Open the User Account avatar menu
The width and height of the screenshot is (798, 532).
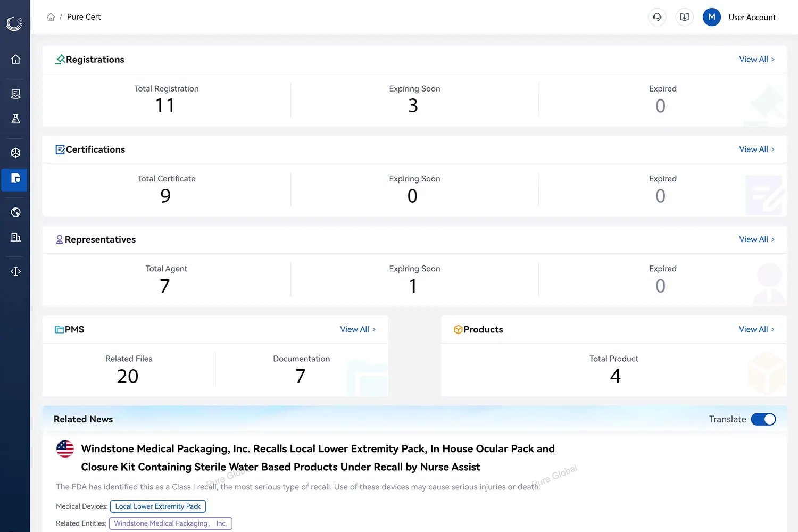tap(712, 17)
